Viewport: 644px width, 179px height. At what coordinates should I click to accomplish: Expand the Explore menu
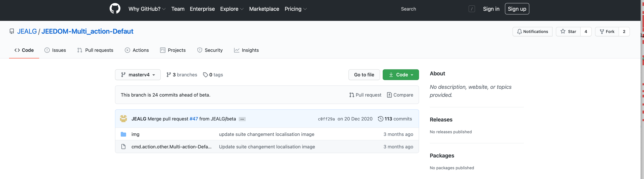click(232, 9)
